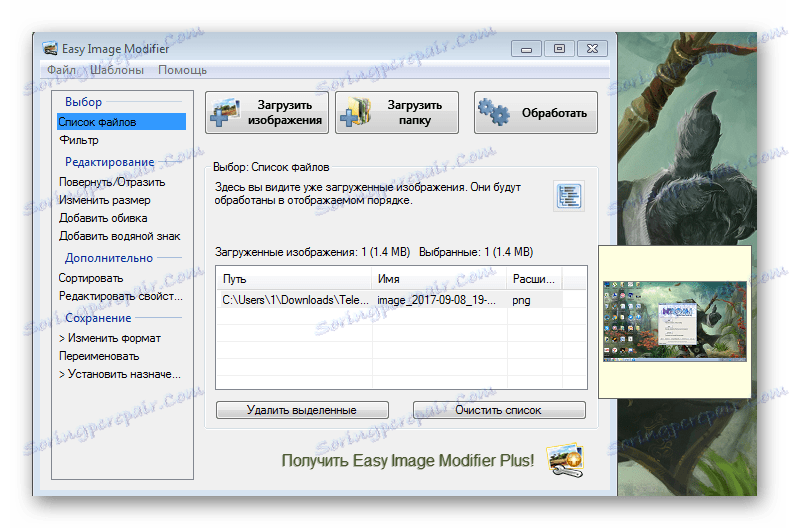The width and height of the screenshot is (789, 528).
Task: Select Список файлов in sidebar
Action: coord(121,122)
